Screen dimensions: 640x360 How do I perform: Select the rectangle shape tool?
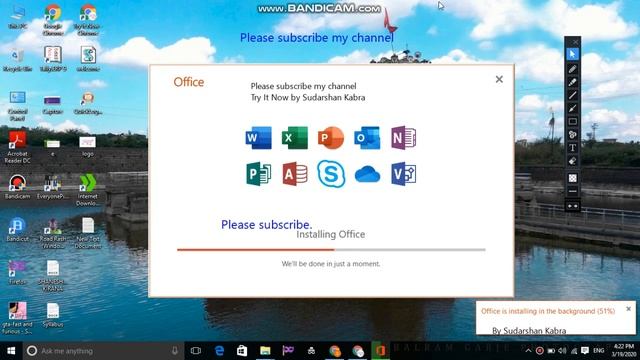click(573, 121)
